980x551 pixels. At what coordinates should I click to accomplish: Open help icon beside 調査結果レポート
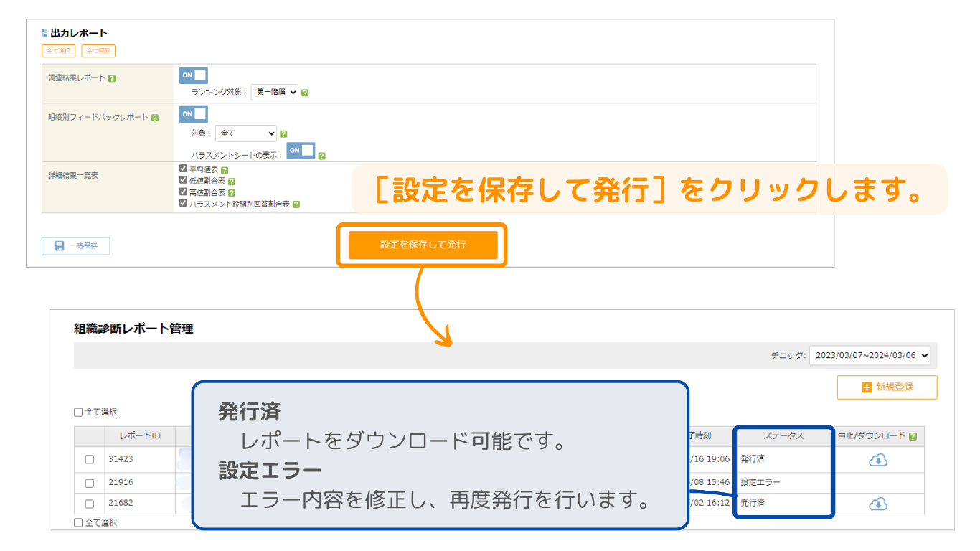tap(112, 78)
